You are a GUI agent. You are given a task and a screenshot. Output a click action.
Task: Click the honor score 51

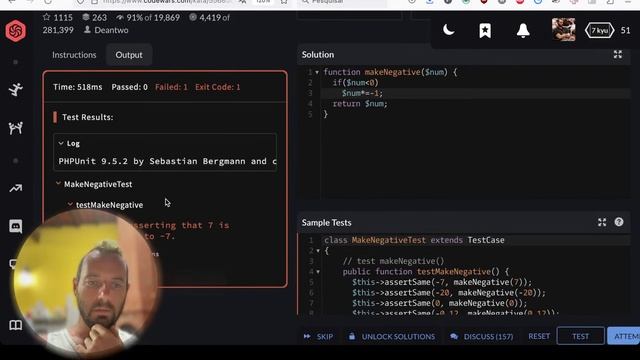[x=625, y=31]
